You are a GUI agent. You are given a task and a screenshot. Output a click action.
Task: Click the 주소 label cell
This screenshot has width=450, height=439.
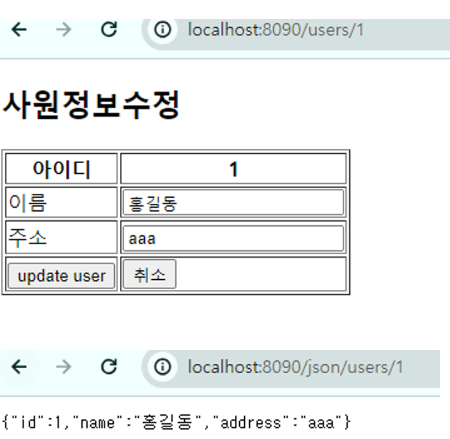[x=61, y=237]
